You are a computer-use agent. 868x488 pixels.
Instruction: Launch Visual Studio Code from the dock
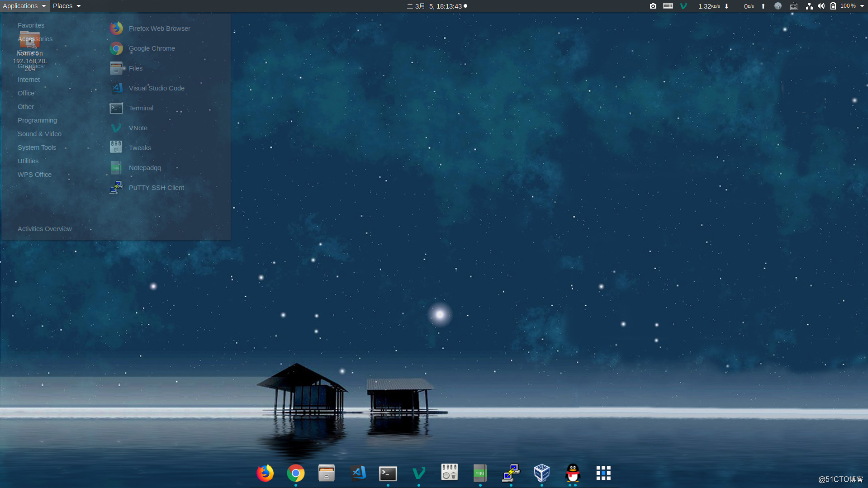(x=357, y=473)
